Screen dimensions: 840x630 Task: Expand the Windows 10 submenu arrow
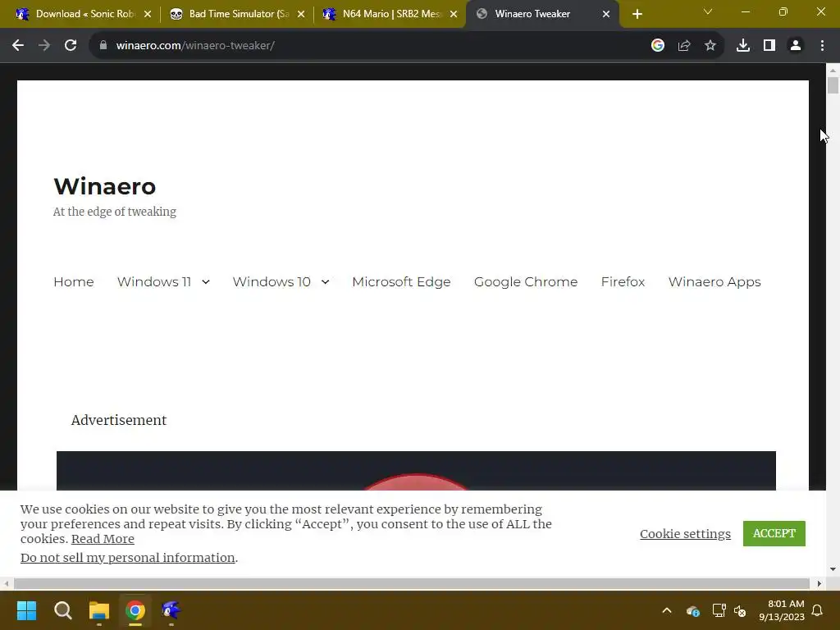point(325,282)
